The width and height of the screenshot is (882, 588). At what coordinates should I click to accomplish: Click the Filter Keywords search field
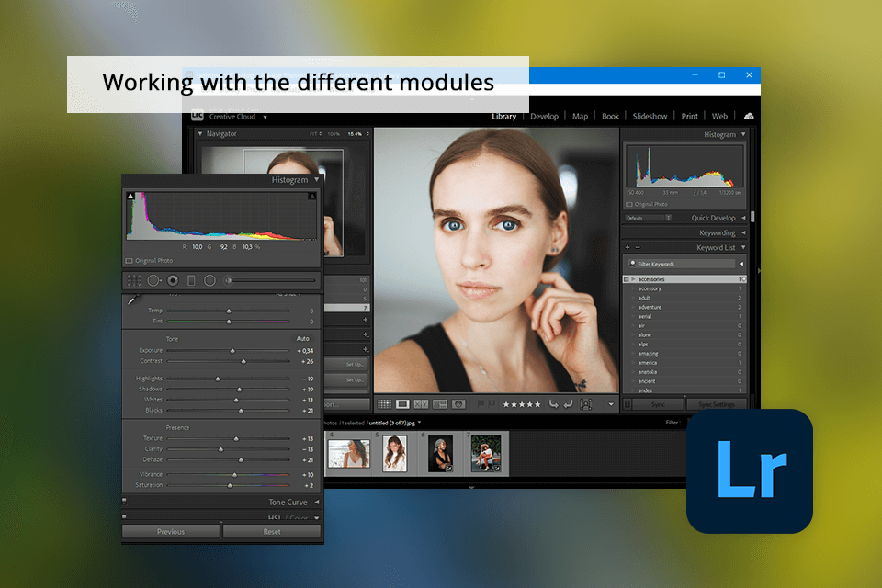[x=681, y=264]
